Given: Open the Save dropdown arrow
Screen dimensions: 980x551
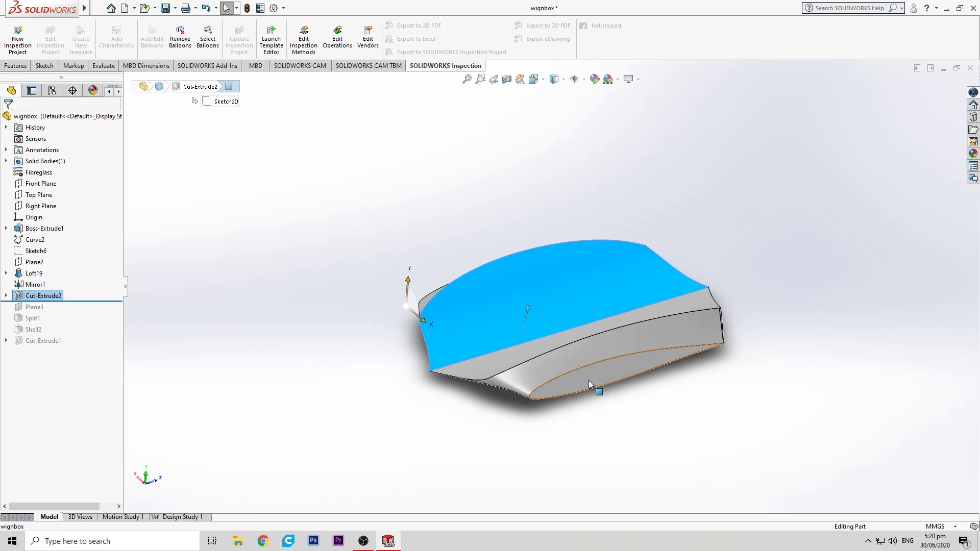Looking at the screenshot, I should coord(175,8).
